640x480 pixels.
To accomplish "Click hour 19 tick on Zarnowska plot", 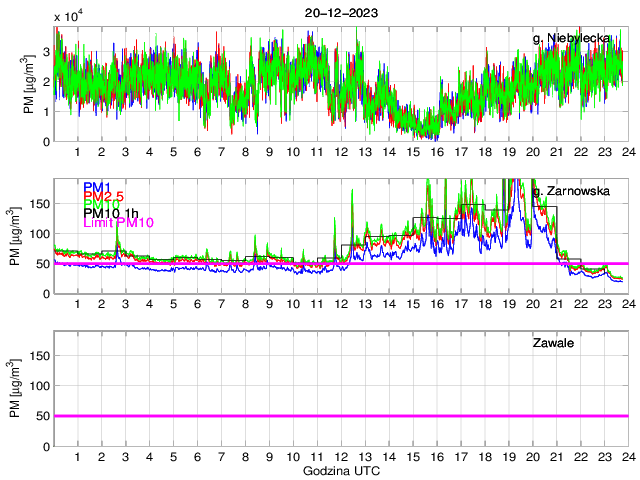I will click(x=508, y=303).
